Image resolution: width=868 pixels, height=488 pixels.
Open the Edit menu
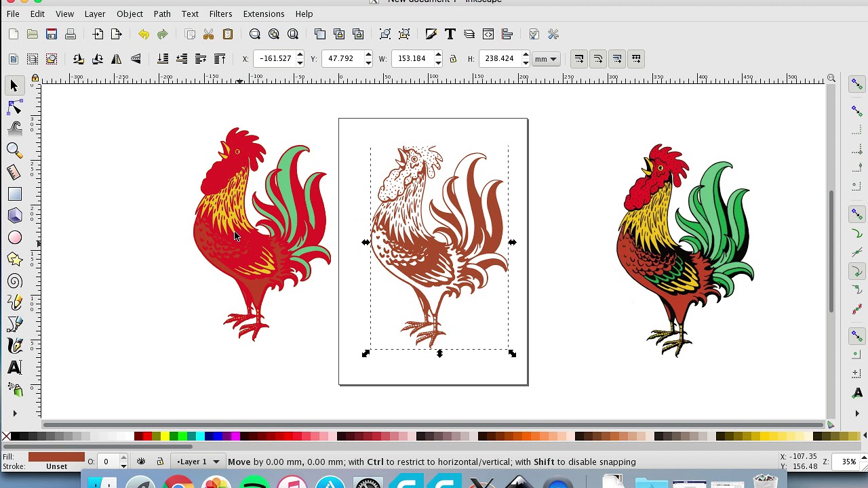(x=37, y=14)
